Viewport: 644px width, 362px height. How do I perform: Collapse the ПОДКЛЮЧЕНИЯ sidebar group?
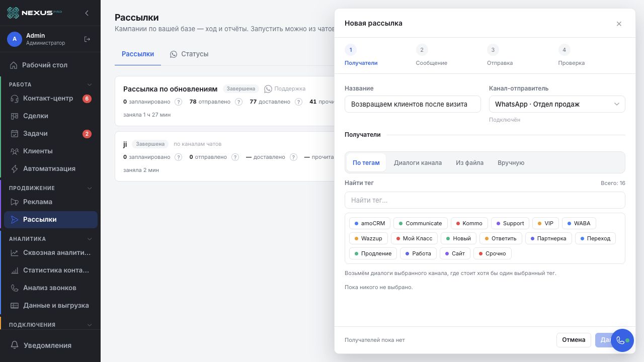click(90, 325)
